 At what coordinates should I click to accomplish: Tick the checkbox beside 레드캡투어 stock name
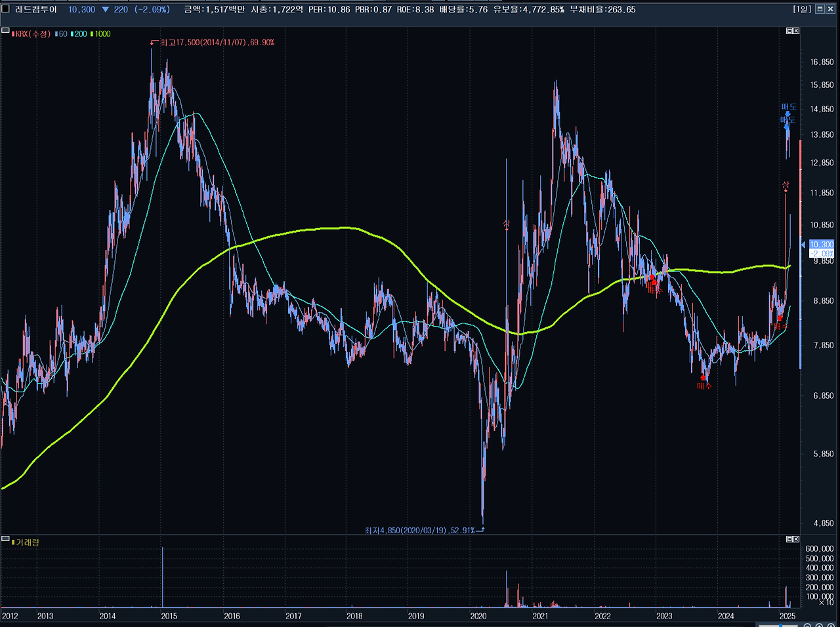click(x=5, y=9)
